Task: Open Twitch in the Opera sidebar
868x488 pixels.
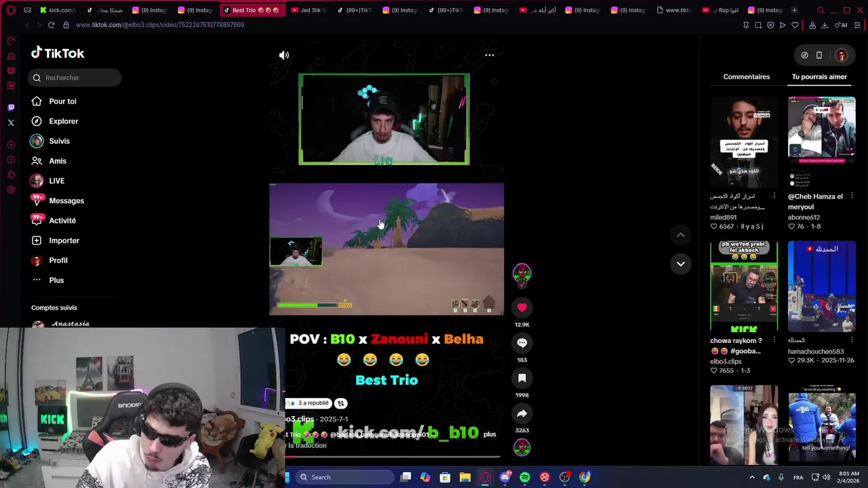Action: [11, 107]
